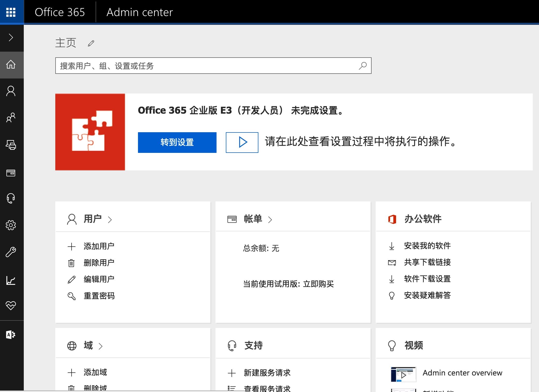Click the Office 365 header title

pos(60,12)
